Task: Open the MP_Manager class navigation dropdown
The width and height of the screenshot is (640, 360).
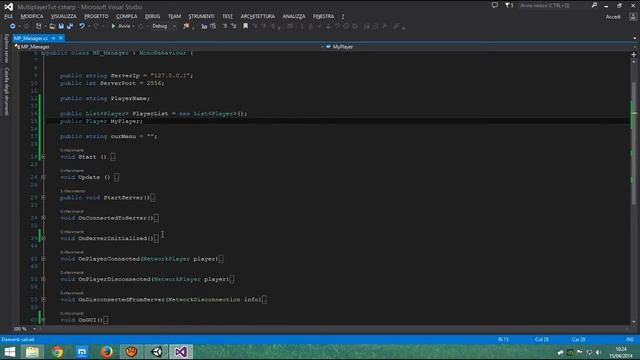Action: 168,47
